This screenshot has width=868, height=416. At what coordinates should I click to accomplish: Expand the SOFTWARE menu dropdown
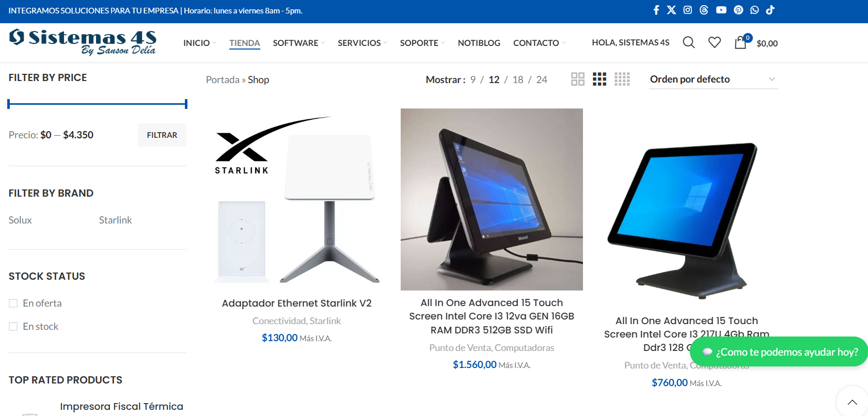(x=299, y=43)
